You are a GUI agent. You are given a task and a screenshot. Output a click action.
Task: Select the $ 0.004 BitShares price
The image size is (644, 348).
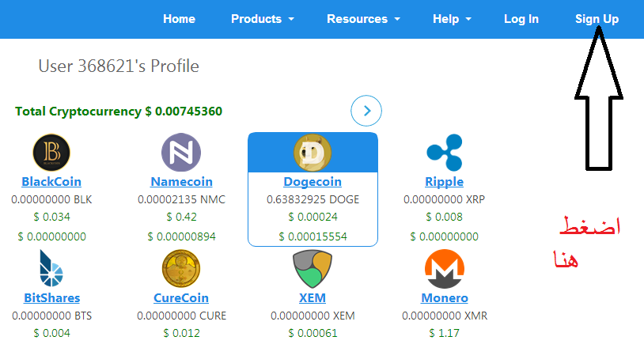[x=51, y=333]
